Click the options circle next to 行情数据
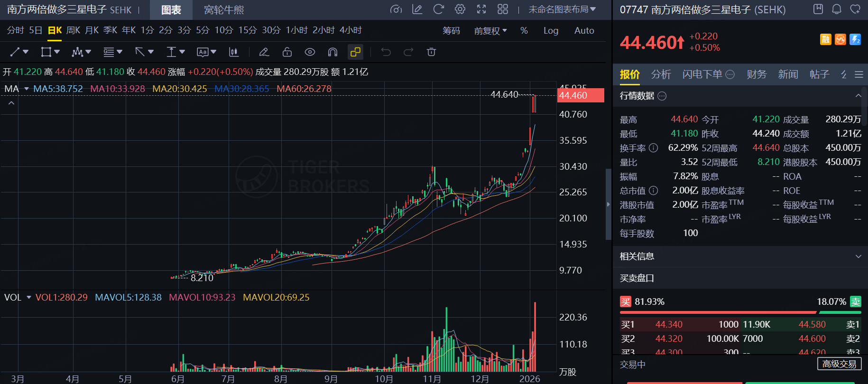 (662, 96)
